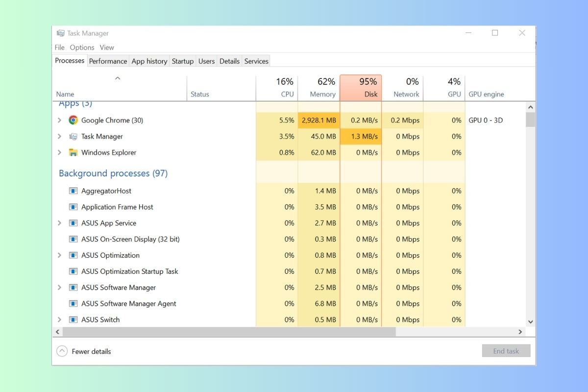Select the Processes tab
The height and width of the screenshot is (392, 588).
pos(70,61)
